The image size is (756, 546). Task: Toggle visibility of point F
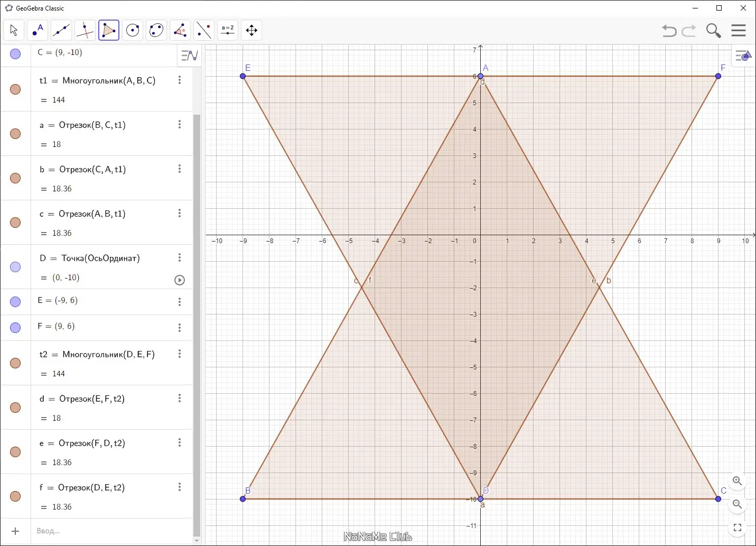coord(15,328)
